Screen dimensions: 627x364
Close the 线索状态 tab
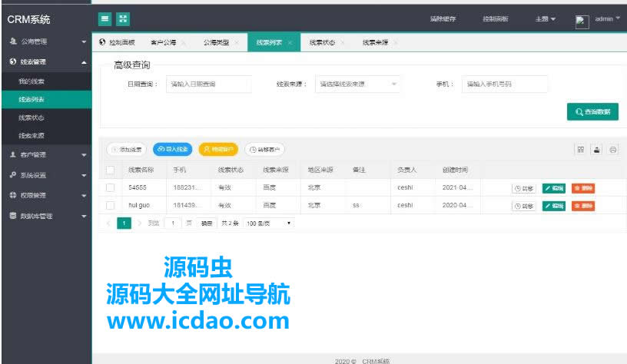pos(343,43)
